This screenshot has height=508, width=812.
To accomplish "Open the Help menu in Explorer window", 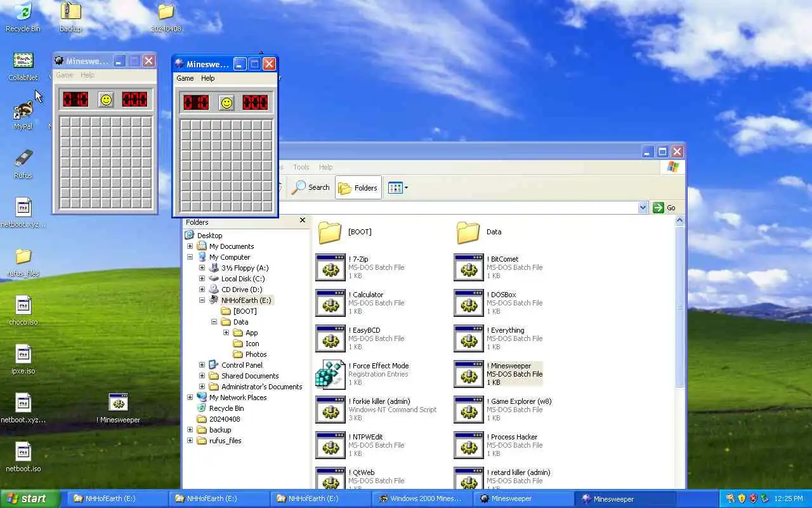I will point(326,167).
